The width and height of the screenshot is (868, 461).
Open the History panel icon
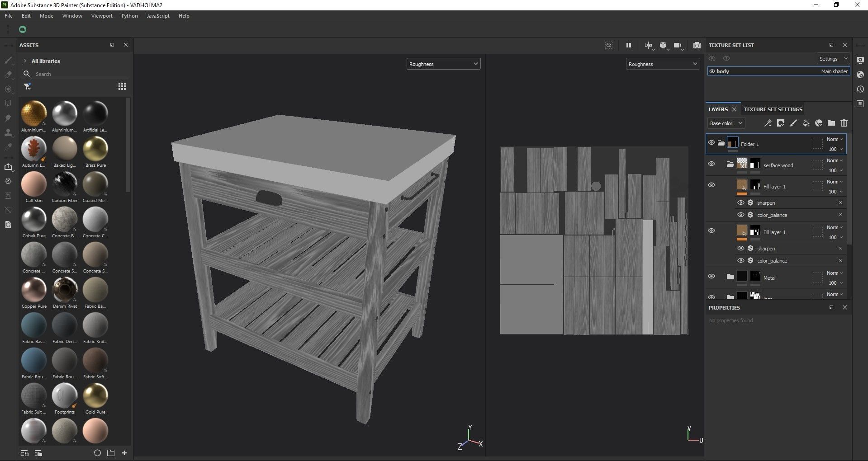860,89
